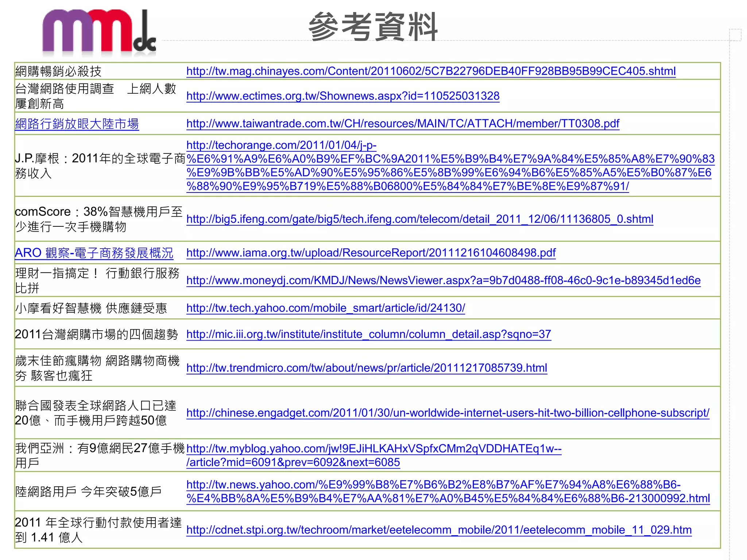
Task: Open the iama.org.tw ResourceReport pdf link
Action: pyautogui.click(x=371, y=253)
